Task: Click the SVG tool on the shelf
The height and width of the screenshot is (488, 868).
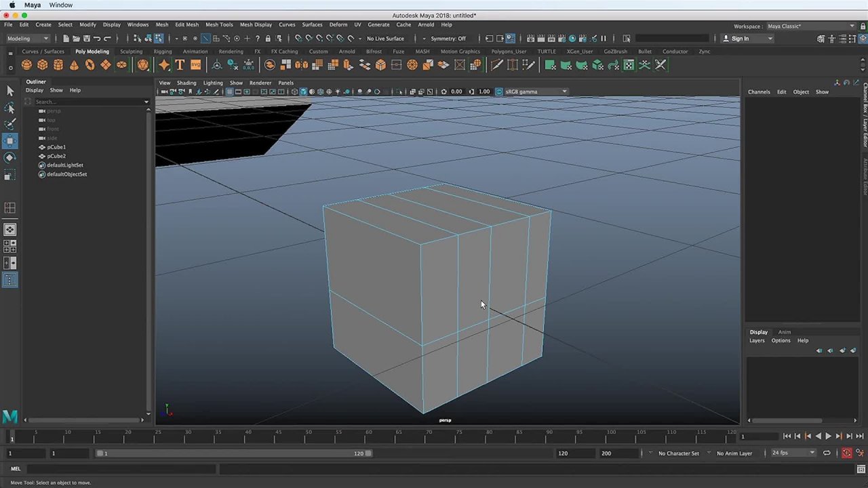Action: [196, 64]
